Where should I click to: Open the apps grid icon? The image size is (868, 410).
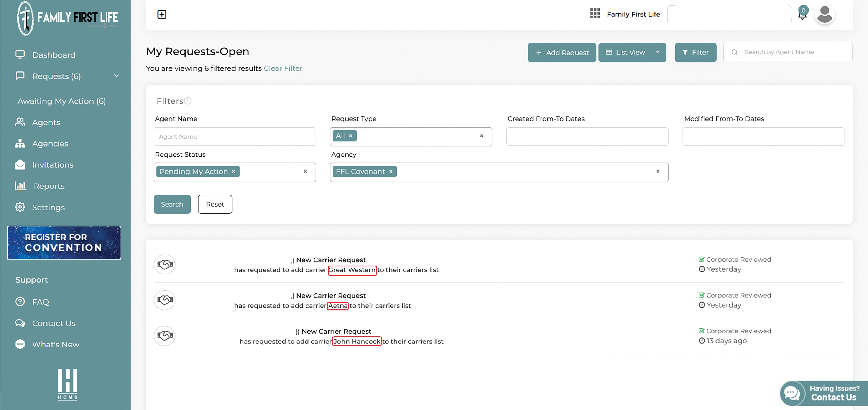[595, 14]
